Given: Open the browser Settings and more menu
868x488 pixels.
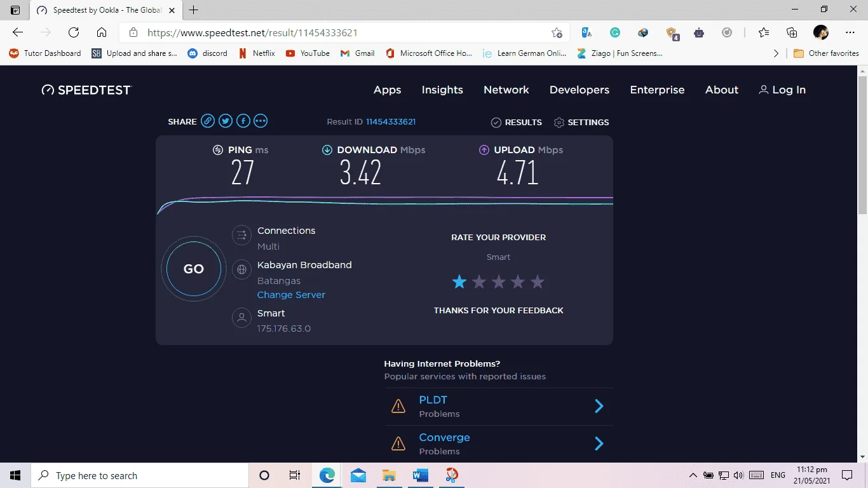Looking at the screenshot, I should 850,32.
